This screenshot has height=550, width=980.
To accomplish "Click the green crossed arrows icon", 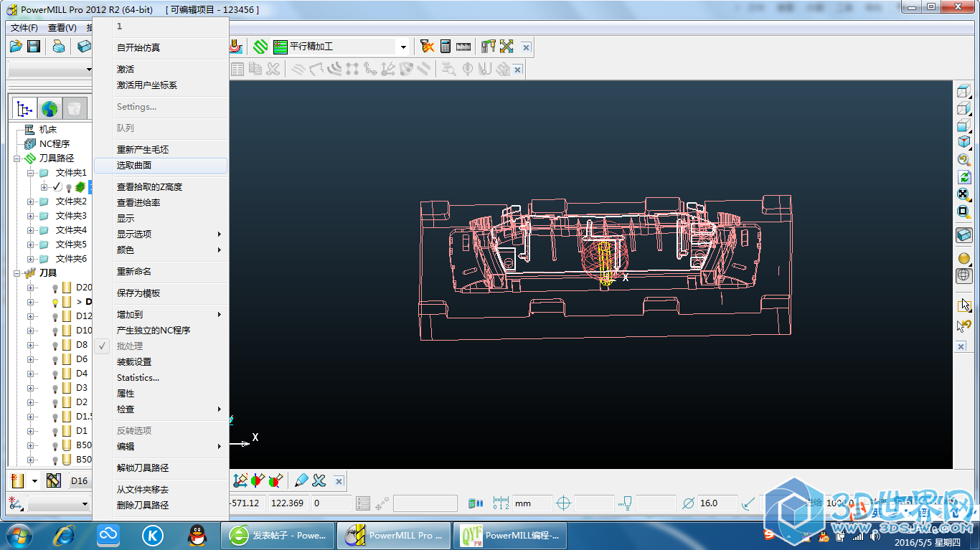I will tap(507, 47).
